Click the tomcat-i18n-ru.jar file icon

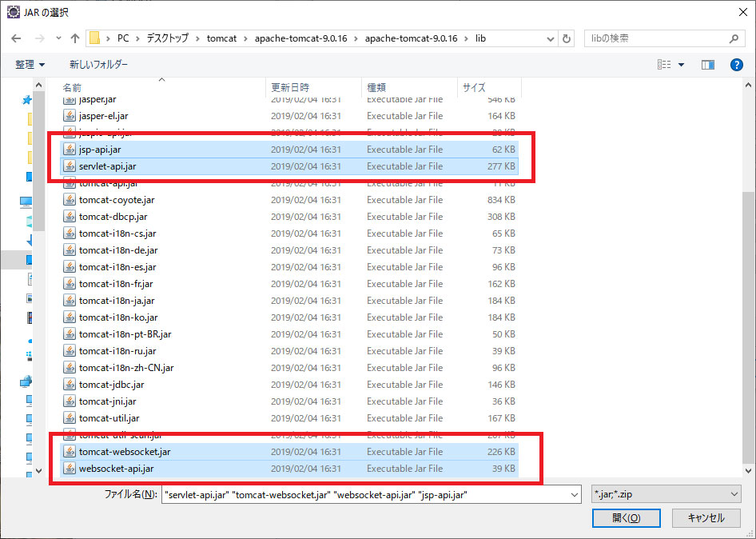point(70,351)
